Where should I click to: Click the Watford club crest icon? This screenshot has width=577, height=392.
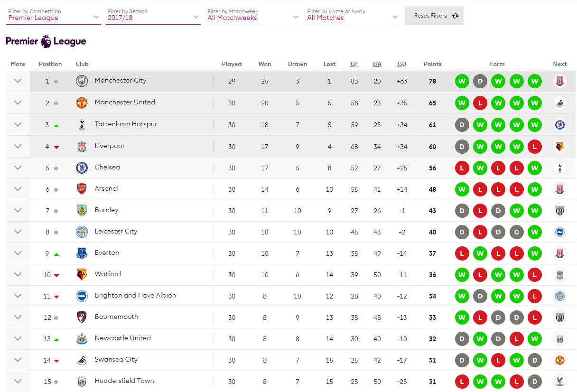coord(82,274)
